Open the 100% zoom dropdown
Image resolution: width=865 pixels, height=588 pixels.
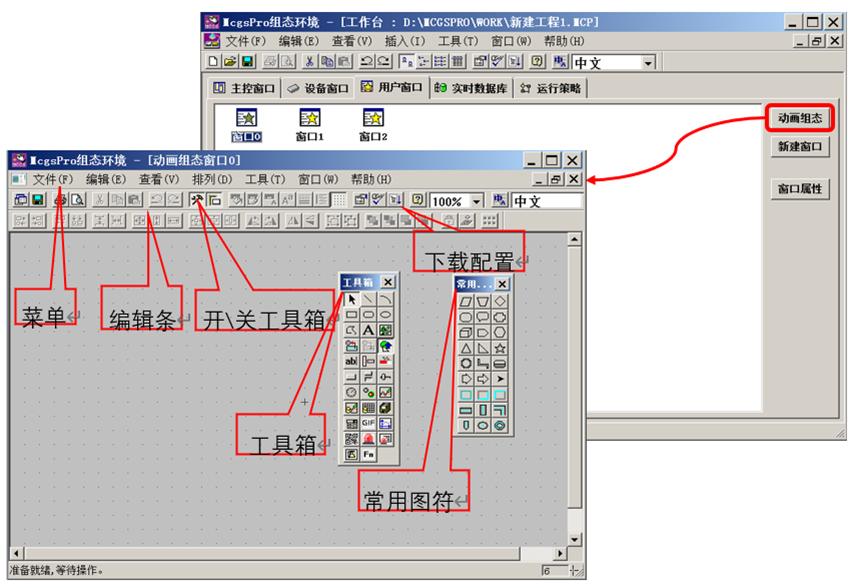click(x=477, y=201)
